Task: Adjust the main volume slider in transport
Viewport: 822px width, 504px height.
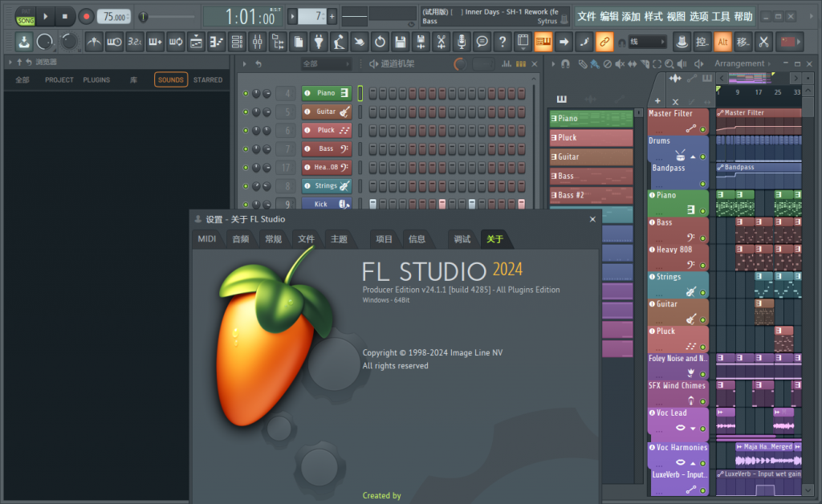Action: (165, 17)
